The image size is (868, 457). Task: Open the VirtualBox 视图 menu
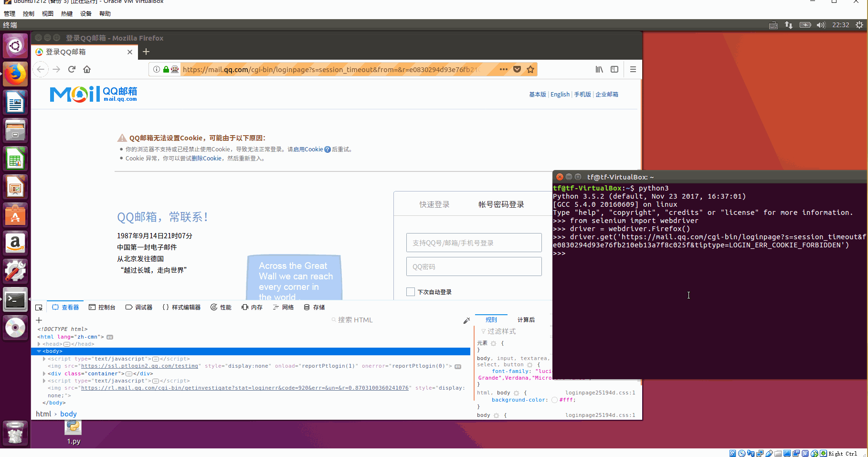pyautogui.click(x=48, y=14)
